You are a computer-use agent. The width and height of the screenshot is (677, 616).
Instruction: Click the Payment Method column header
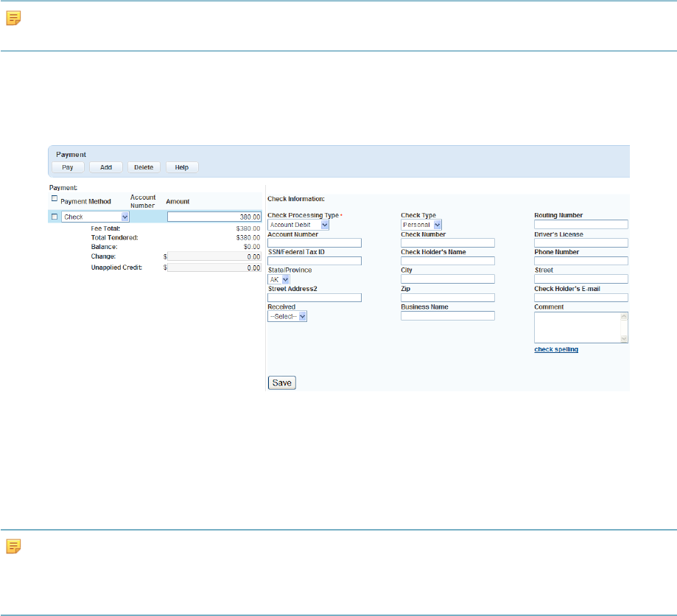85,201
